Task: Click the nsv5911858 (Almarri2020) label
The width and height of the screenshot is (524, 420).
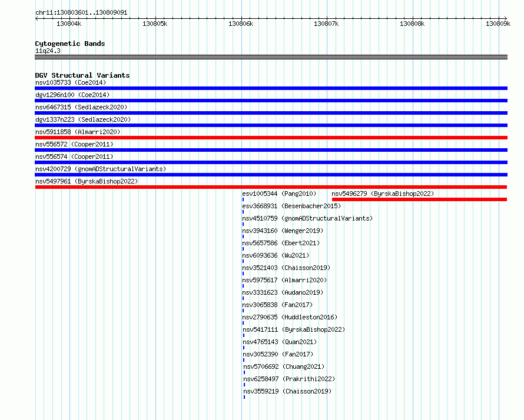Action: click(x=78, y=132)
